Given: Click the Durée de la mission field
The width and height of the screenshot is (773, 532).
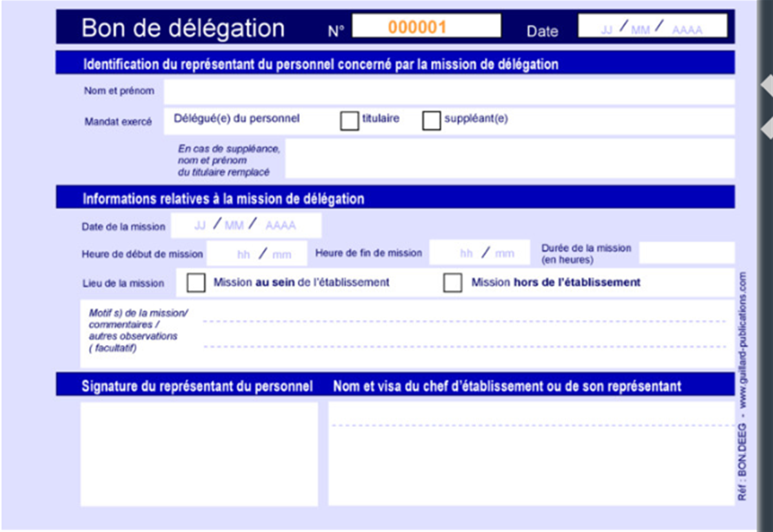Looking at the screenshot, I should tap(687, 253).
